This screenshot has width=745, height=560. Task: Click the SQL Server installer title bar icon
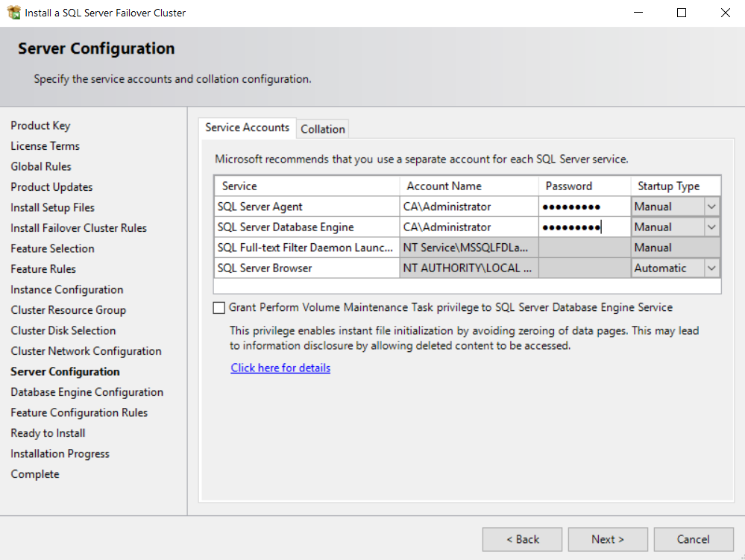(x=13, y=13)
